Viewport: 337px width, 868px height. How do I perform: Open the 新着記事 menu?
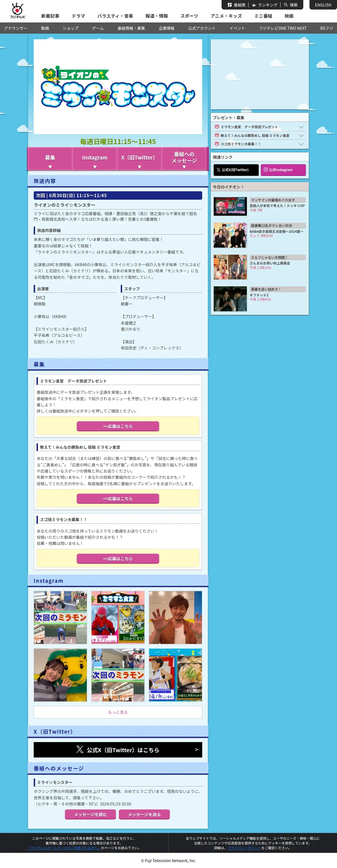(x=50, y=16)
